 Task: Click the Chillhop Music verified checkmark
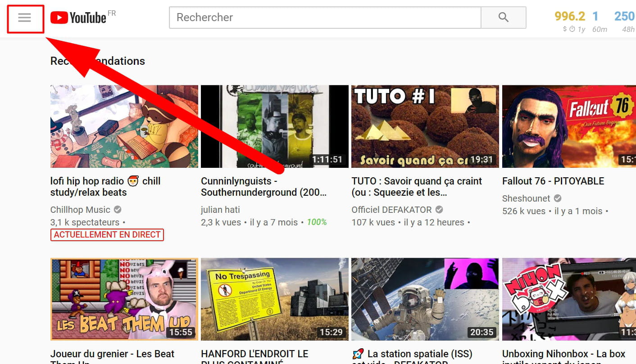point(118,210)
